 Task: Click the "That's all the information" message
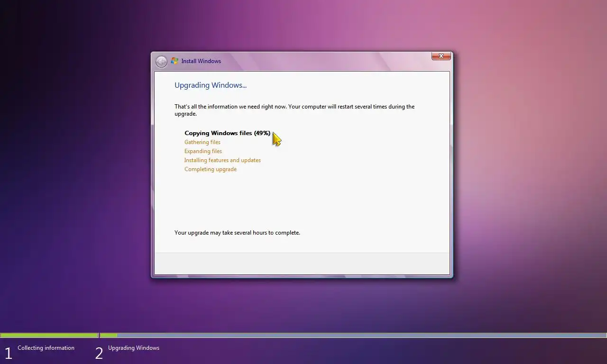pos(294,110)
